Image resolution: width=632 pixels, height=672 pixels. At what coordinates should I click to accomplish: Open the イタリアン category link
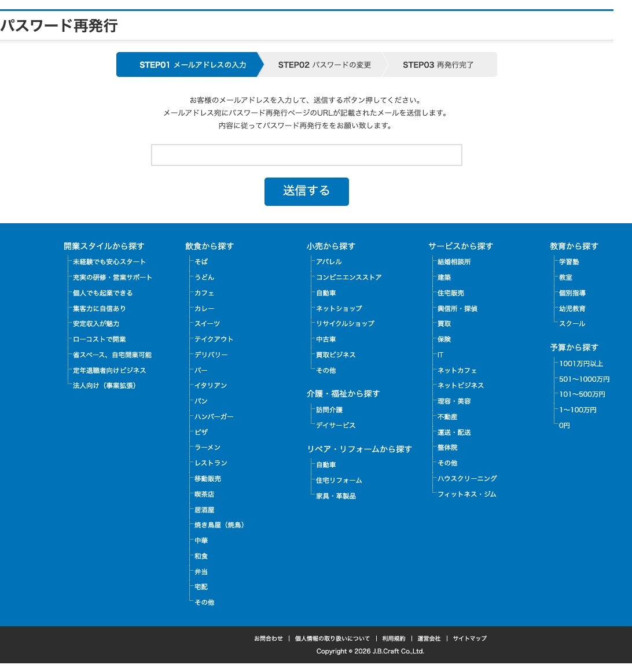(211, 385)
